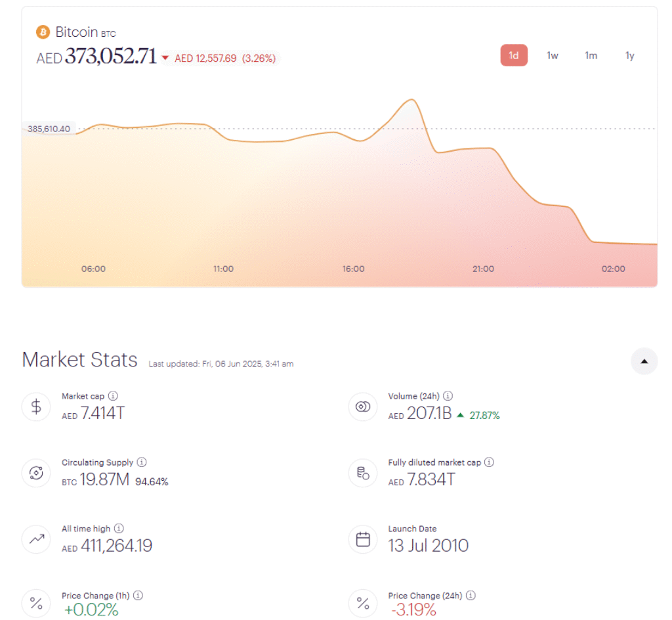Click the Launch Date calendar icon

[363, 539]
